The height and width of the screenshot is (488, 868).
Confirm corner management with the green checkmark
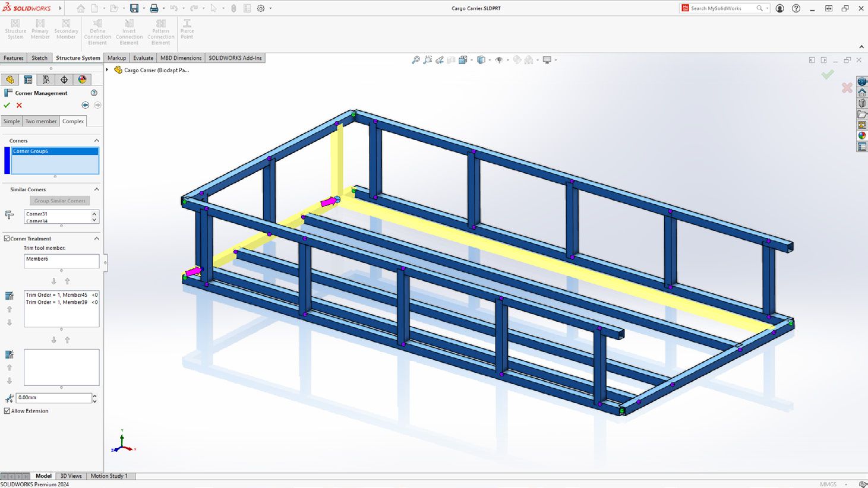tap(7, 104)
